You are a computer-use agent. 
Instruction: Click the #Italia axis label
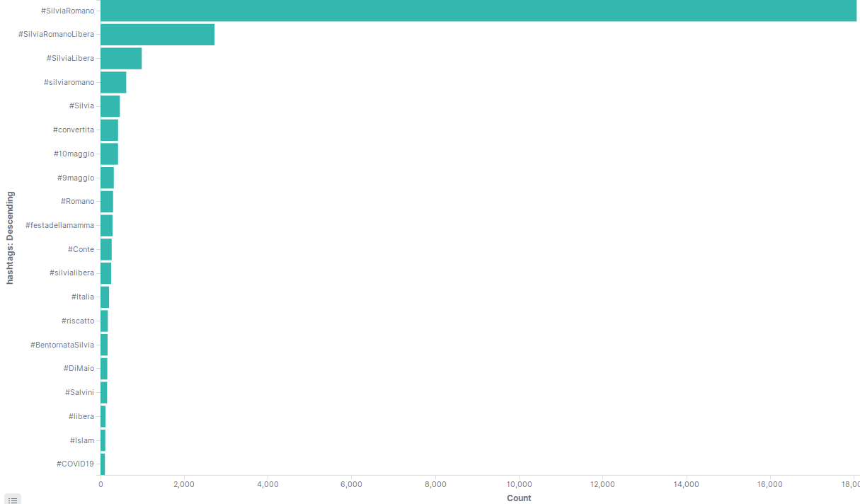(x=82, y=297)
